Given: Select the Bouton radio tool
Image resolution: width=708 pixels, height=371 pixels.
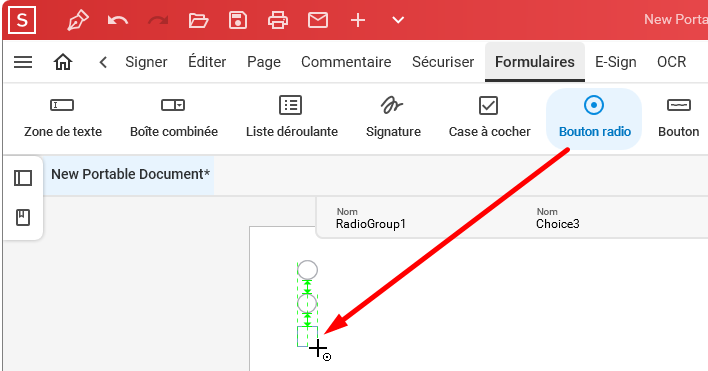Looking at the screenshot, I should pyautogui.click(x=594, y=118).
